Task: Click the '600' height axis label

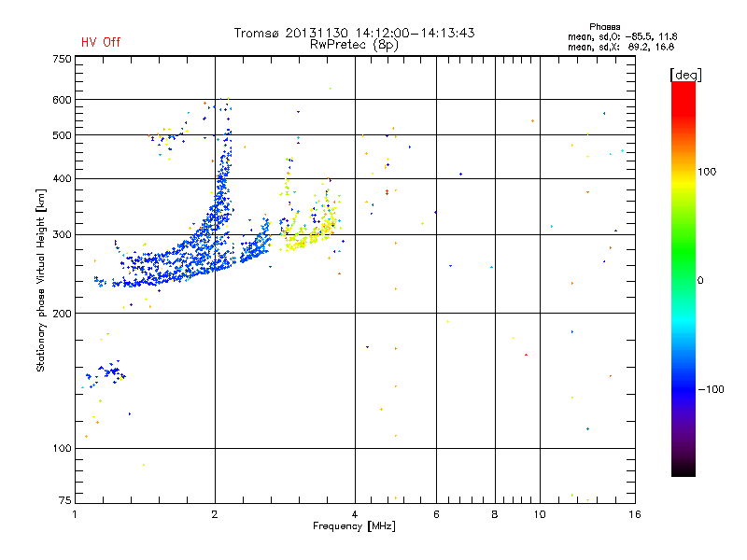Action: (x=62, y=100)
